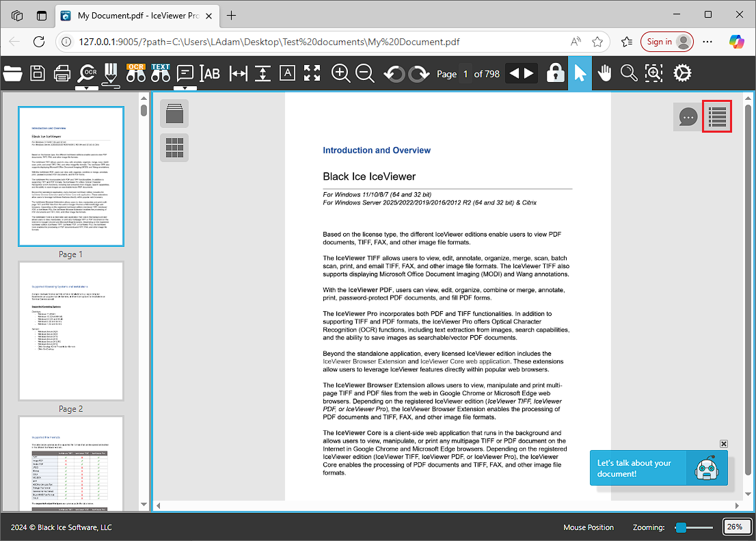
Task: Click the padlock security icon
Action: (556, 73)
